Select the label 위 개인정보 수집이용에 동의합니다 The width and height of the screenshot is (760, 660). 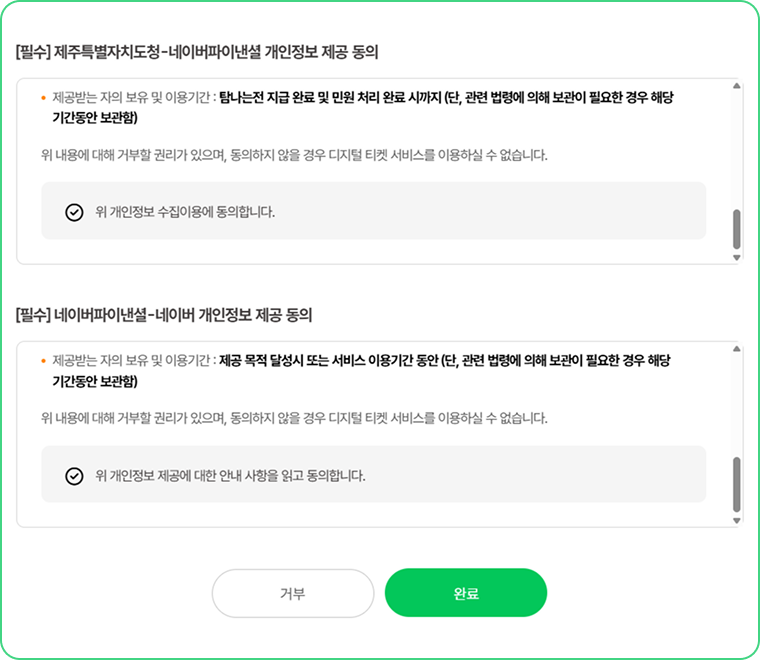point(185,212)
